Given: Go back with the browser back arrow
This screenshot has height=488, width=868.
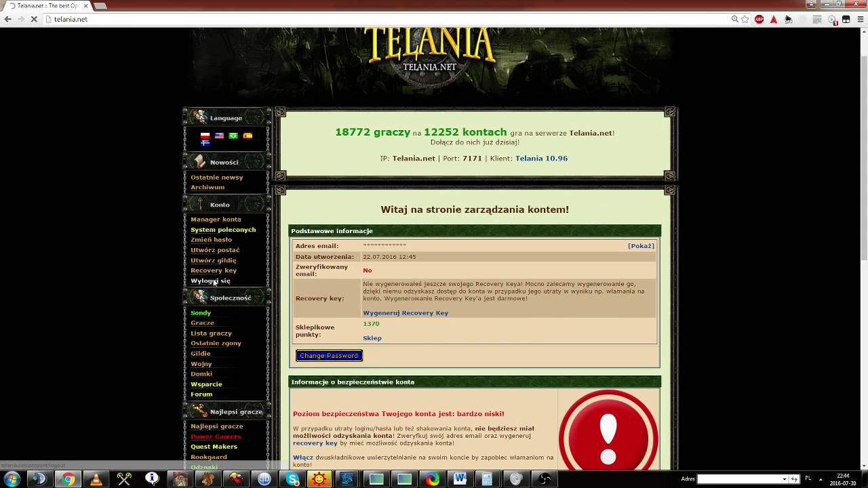Looking at the screenshot, I should point(7,19).
